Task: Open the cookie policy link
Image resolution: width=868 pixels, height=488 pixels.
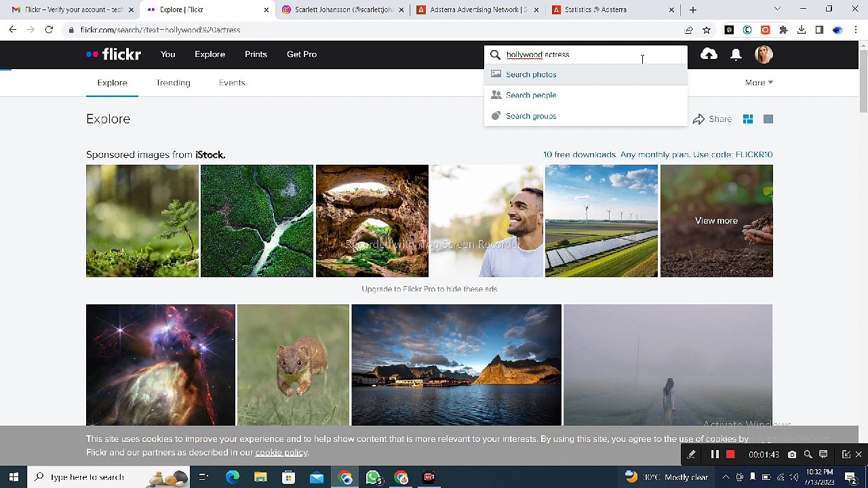Action: pos(281,453)
